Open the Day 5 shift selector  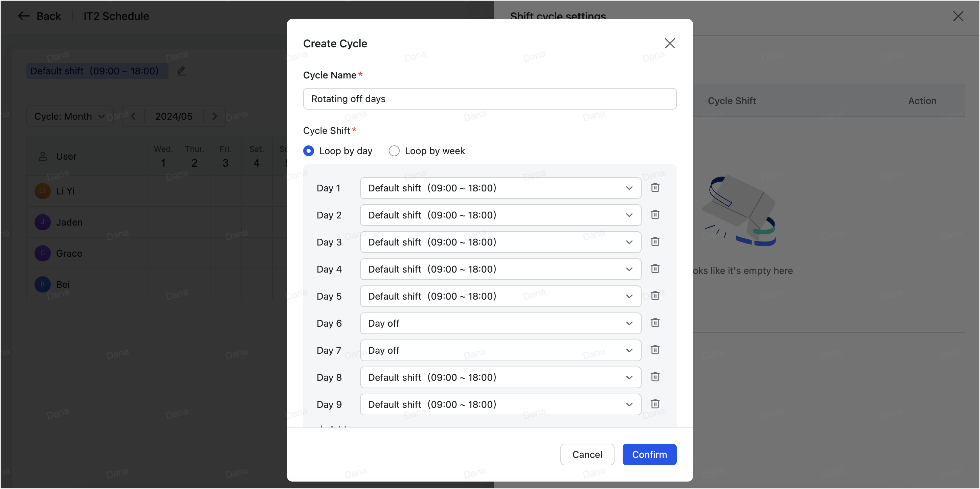click(x=500, y=296)
